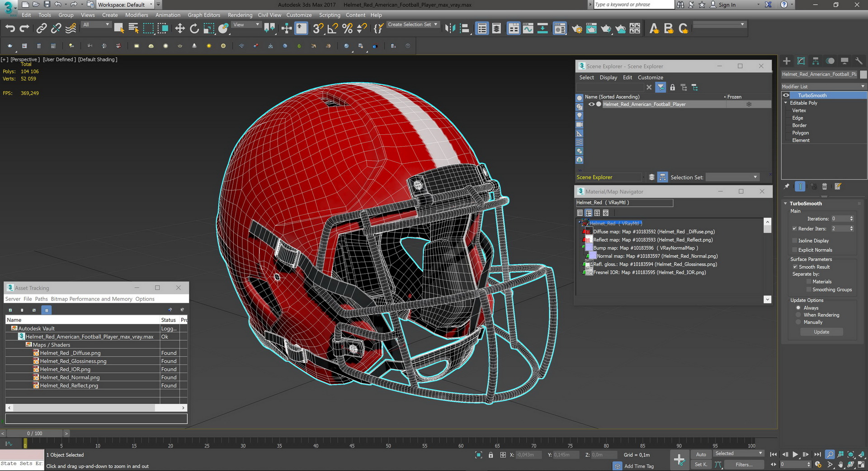Screen dimensions: 868x471
Task: Click the object color swatch beside name
Action: point(863,74)
